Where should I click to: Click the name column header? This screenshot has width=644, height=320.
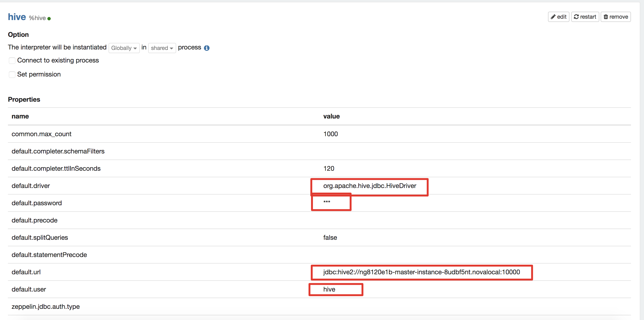(x=20, y=116)
